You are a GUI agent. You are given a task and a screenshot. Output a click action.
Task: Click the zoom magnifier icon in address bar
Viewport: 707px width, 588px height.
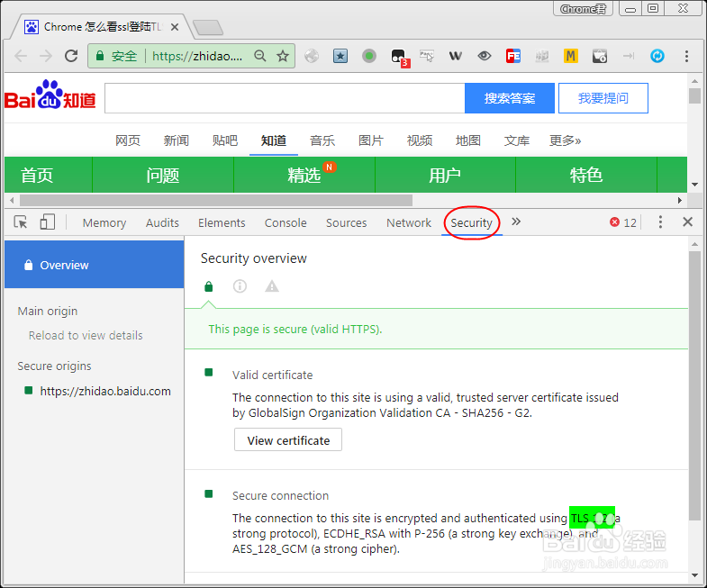tap(259, 56)
